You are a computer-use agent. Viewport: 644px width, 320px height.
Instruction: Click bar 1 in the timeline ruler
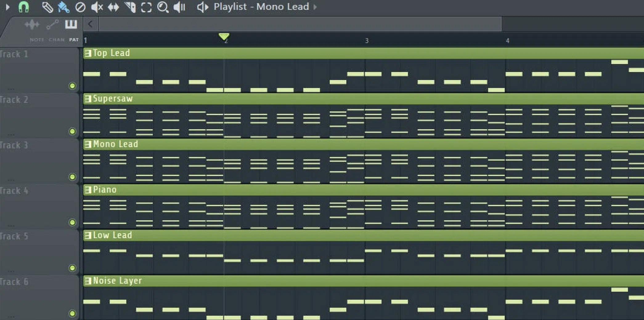click(85, 40)
